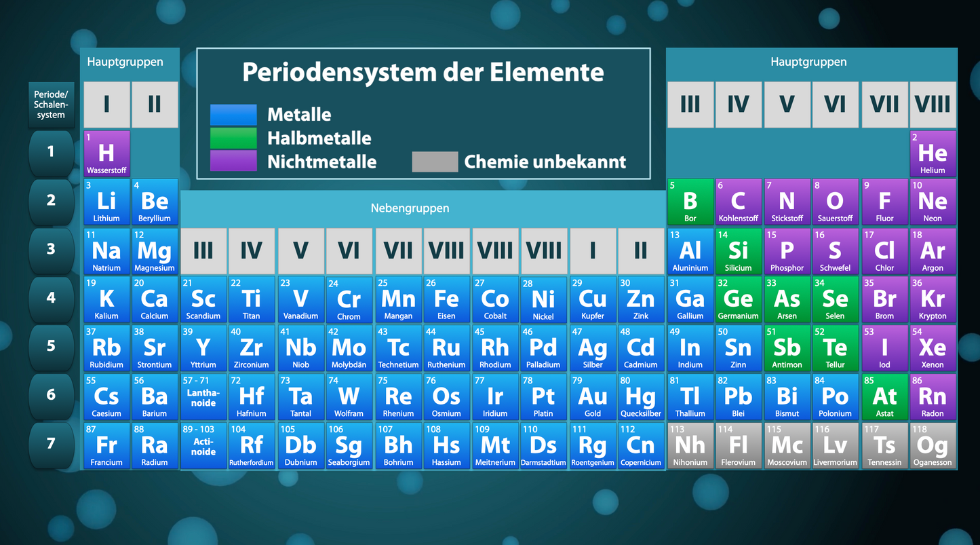Select Nebengruppen VI column header above Chrom

tap(349, 250)
